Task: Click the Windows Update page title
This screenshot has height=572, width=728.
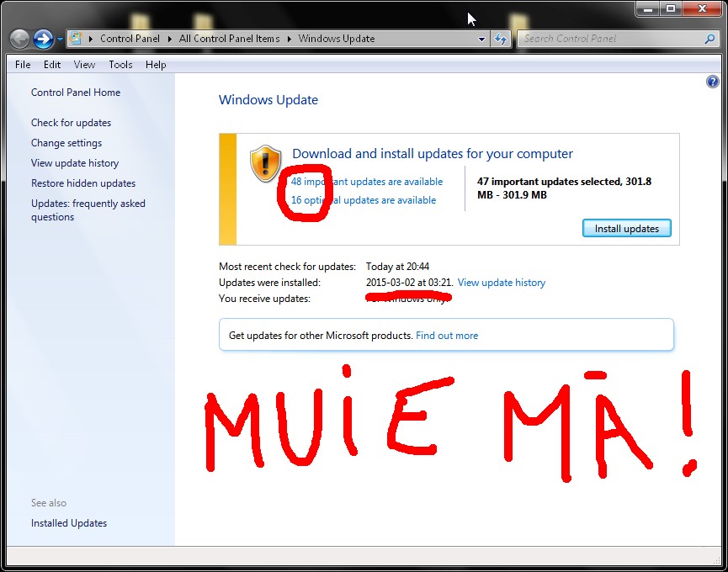Action: coord(268,100)
